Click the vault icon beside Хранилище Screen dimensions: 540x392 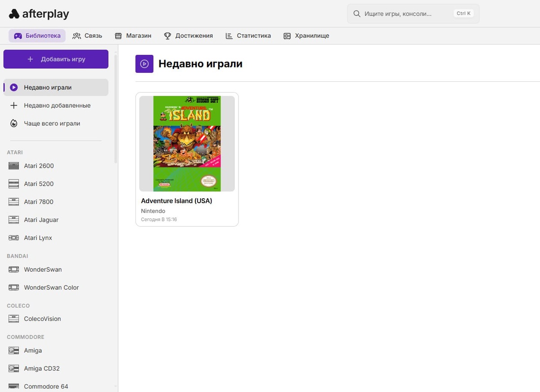coord(287,36)
